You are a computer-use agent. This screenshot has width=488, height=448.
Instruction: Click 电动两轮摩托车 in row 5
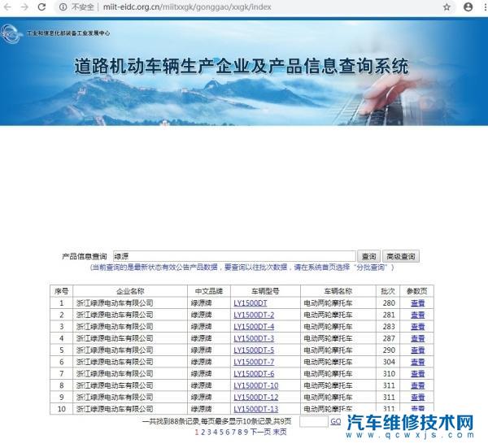328,350
